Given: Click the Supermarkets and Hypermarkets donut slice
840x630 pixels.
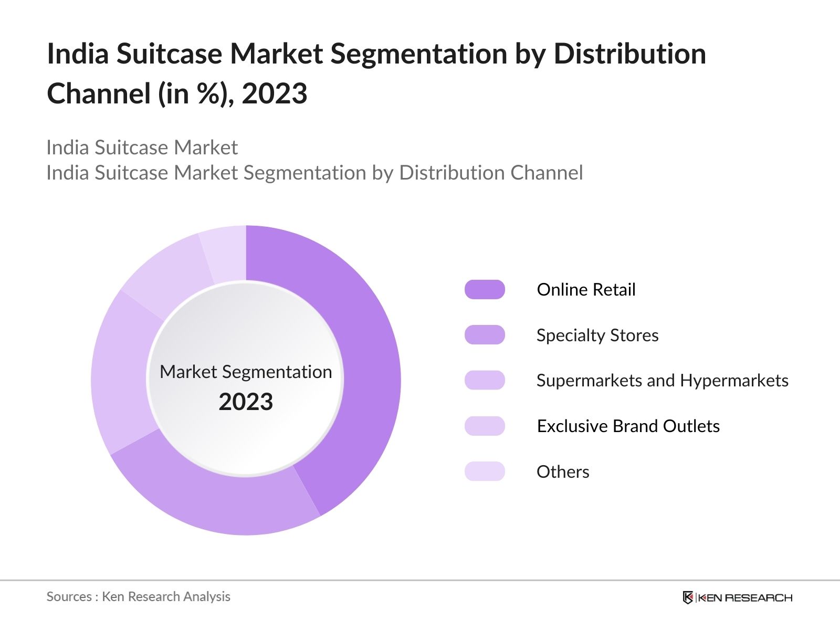Looking at the screenshot, I should (120, 373).
